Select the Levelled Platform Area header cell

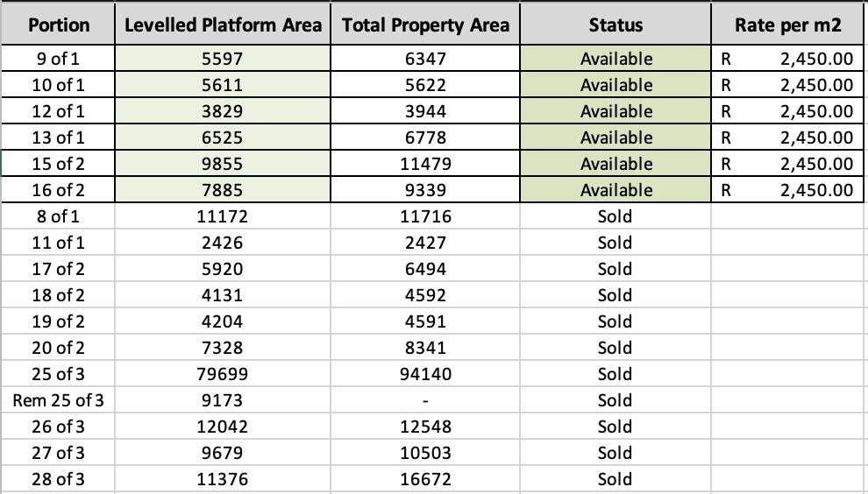point(223,25)
